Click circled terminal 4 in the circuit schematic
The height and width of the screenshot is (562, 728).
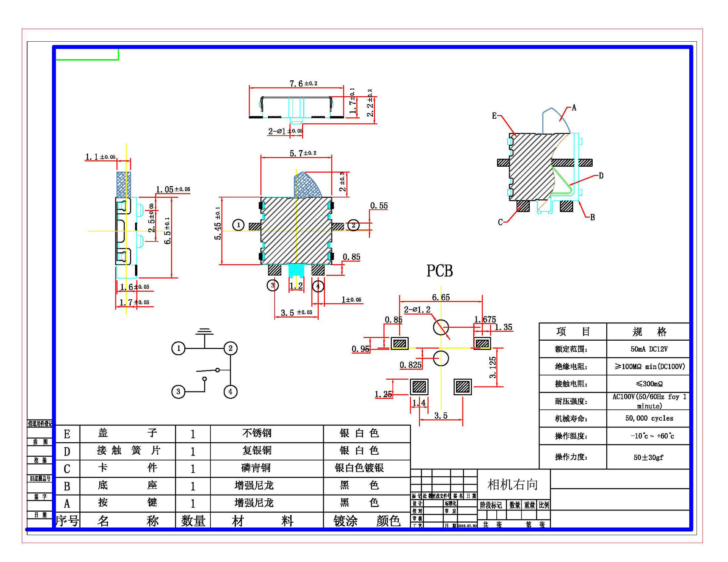230,391
